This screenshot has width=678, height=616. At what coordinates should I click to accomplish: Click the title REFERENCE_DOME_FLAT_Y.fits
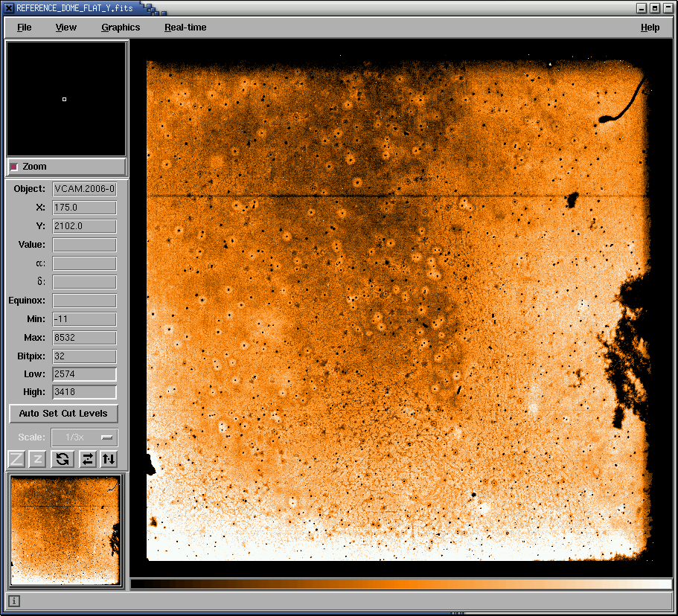point(74,7)
